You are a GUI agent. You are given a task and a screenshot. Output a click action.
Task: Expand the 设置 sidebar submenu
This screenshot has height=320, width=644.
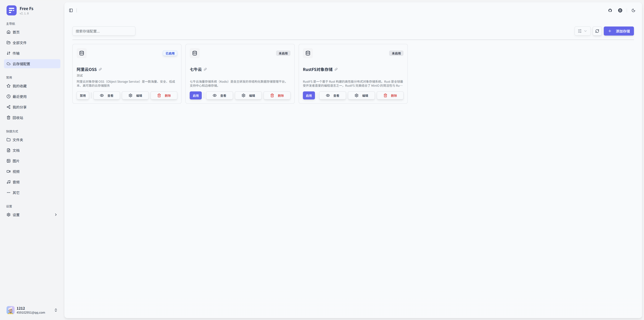[32, 215]
